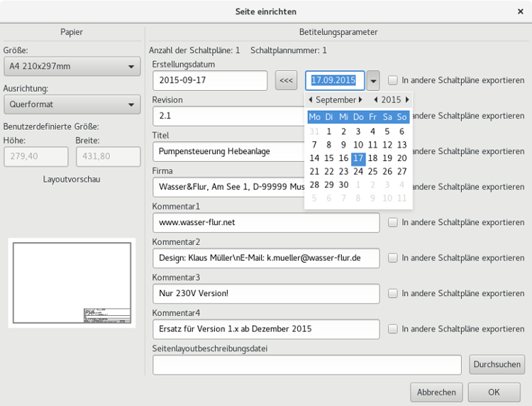Select day 24 in the calendar
This screenshot has width=532, height=406.
[358, 171]
